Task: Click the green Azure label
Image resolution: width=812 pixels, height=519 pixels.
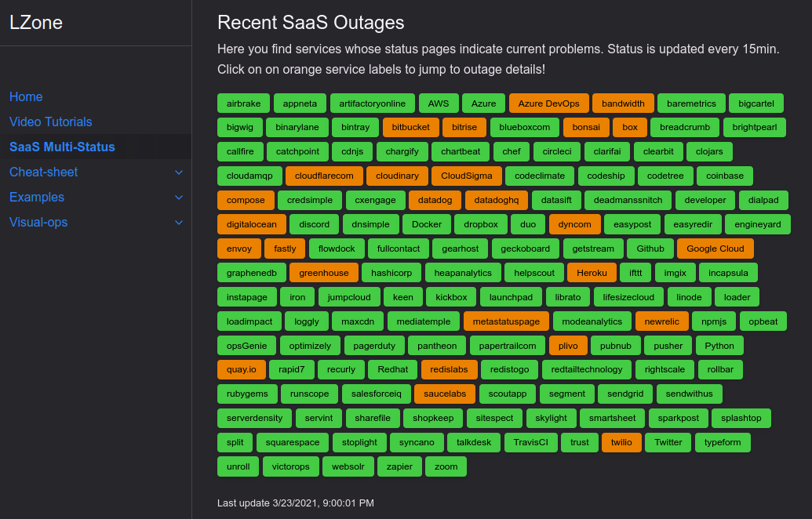Action: click(x=484, y=103)
